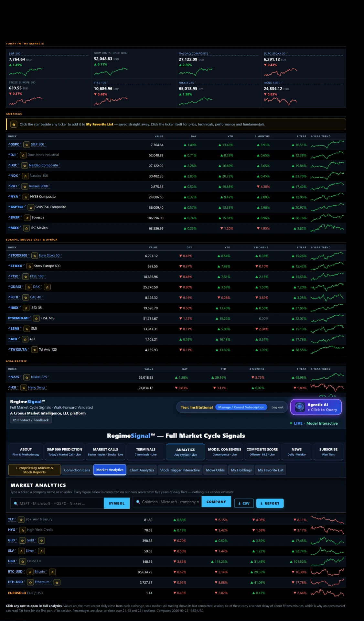364x621 pixels.
Task: Open the Terminals tab
Action: 146,452
